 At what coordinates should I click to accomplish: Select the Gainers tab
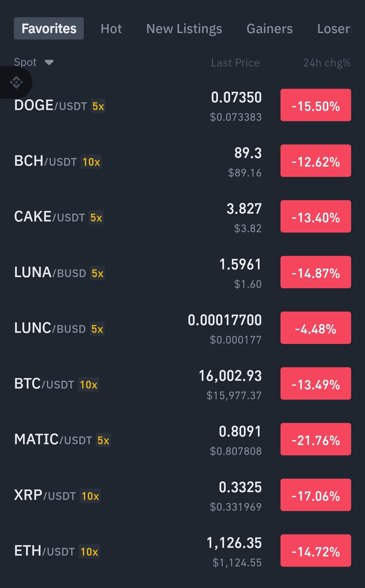pos(270,29)
